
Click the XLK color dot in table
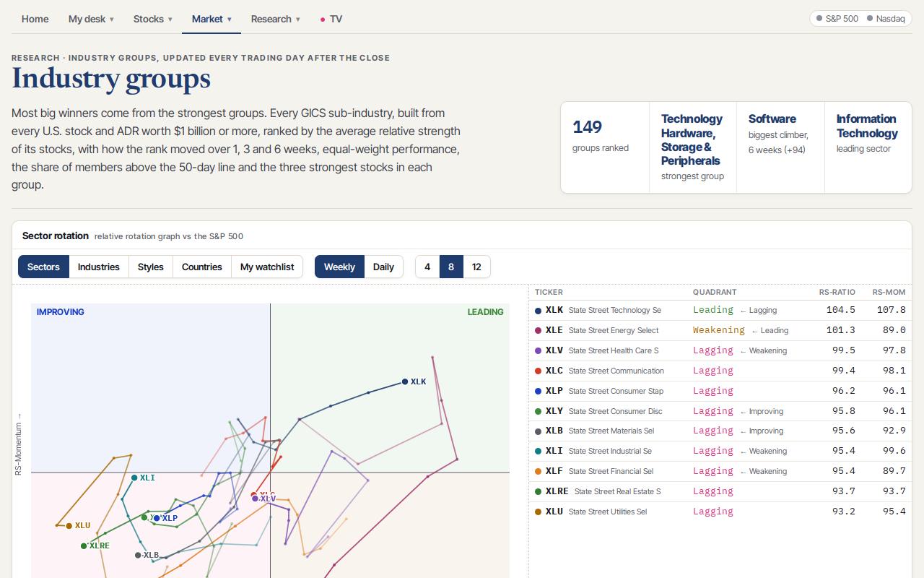point(538,311)
